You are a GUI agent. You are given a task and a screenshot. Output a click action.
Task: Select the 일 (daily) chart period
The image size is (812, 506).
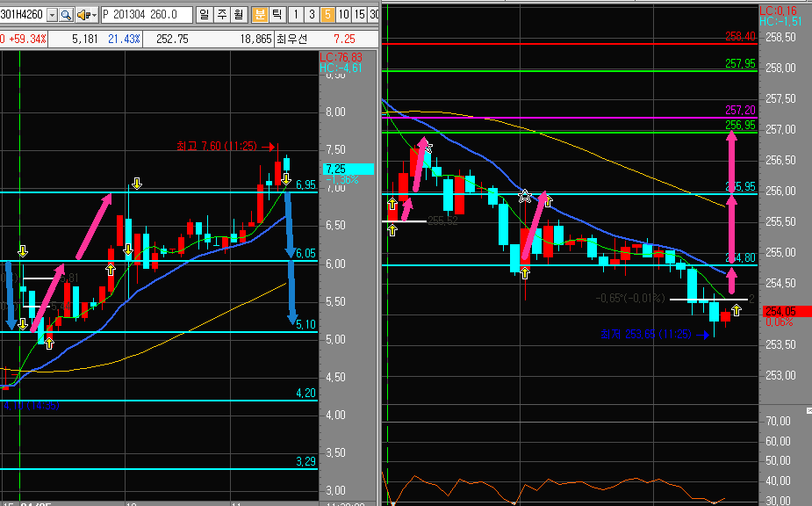pos(204,15)
